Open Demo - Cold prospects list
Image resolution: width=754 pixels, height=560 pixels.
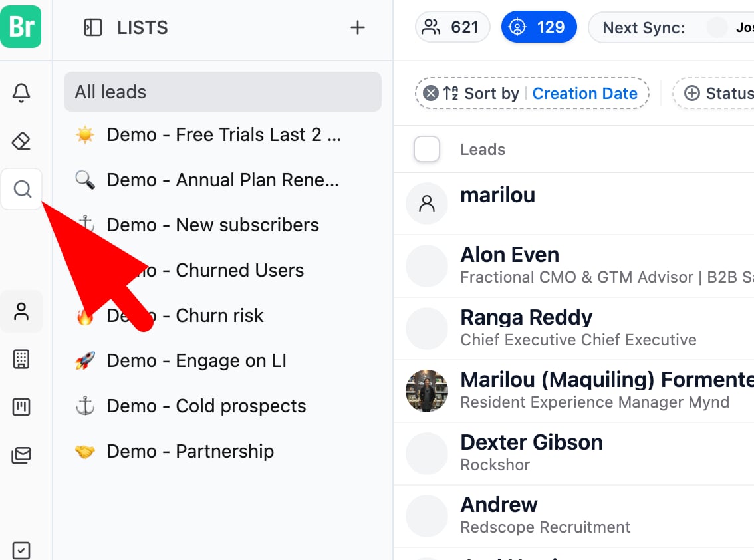(223, 406)
